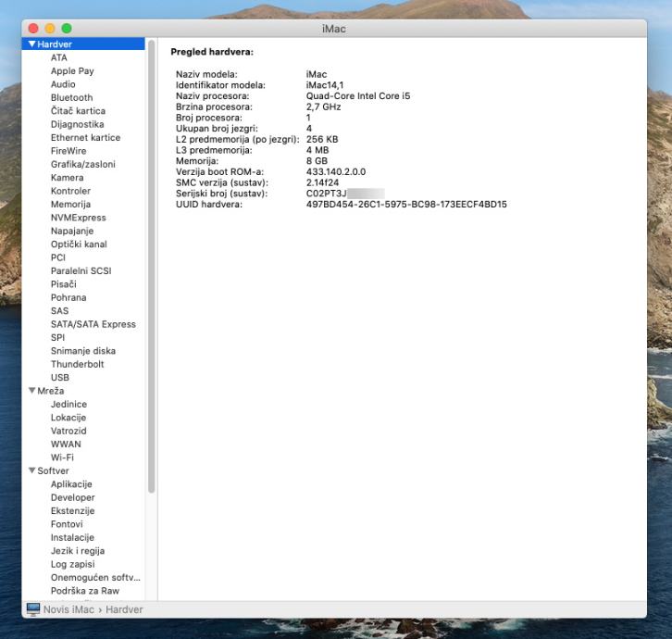Screen dimensions: 672x639
Task: Open the Wi-Fi network entry
Action: tap(62, 457)
